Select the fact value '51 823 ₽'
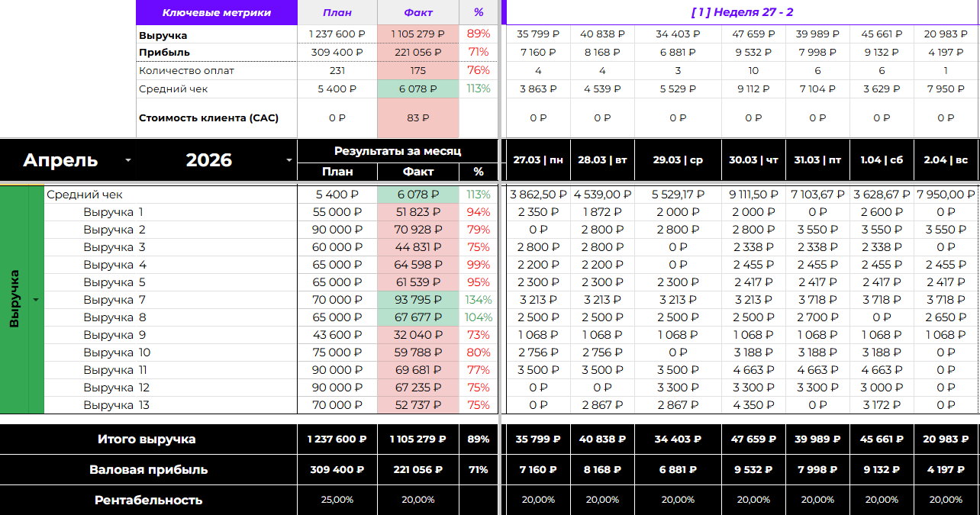This screenshot has height=515, width=980. pyautogui.click(x=418, y=212)
